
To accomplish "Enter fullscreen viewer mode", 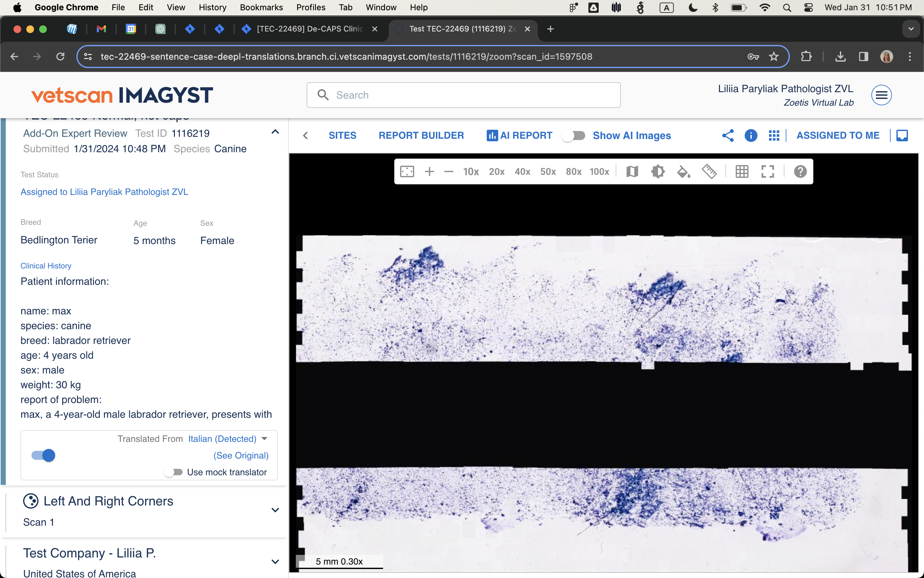I will pyautogui.click(x=767, y=172).
